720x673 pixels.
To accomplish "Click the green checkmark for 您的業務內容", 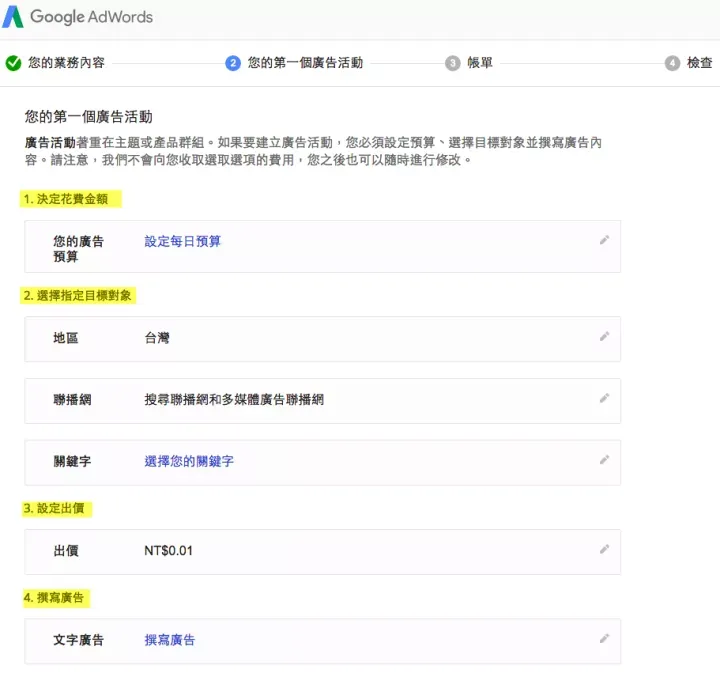I will pos(13,63).
